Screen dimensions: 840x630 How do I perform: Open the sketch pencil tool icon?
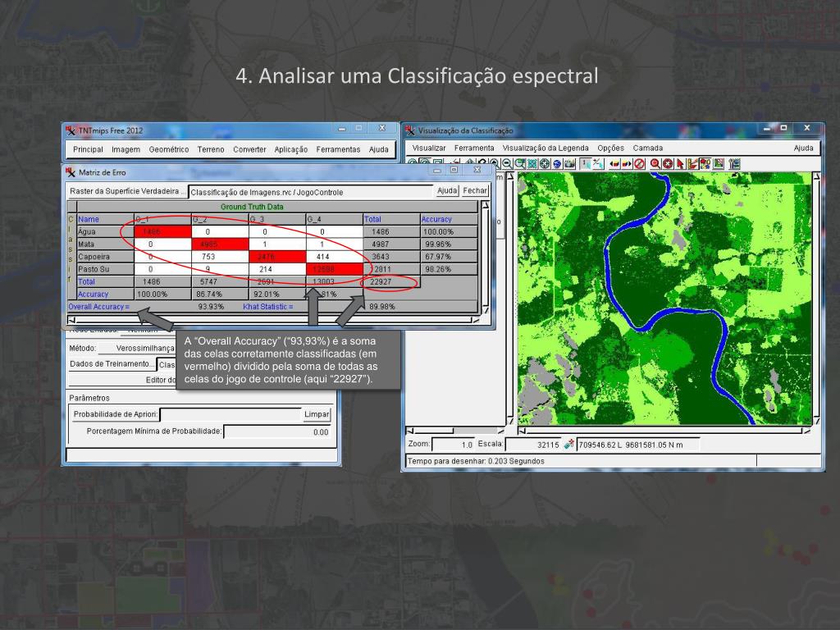coord(692,163)
